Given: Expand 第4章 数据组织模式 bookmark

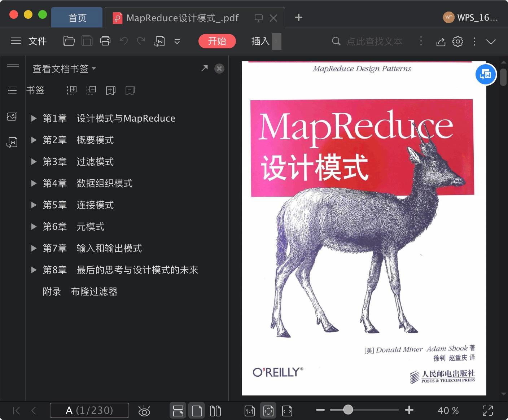Looking at the screenshot, I should coord(34,183).
